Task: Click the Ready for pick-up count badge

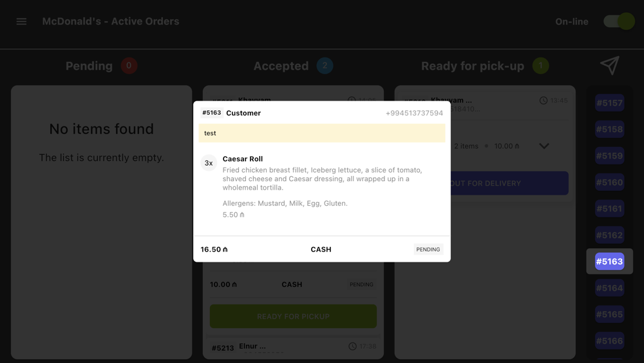Action: tap(540, 66)
